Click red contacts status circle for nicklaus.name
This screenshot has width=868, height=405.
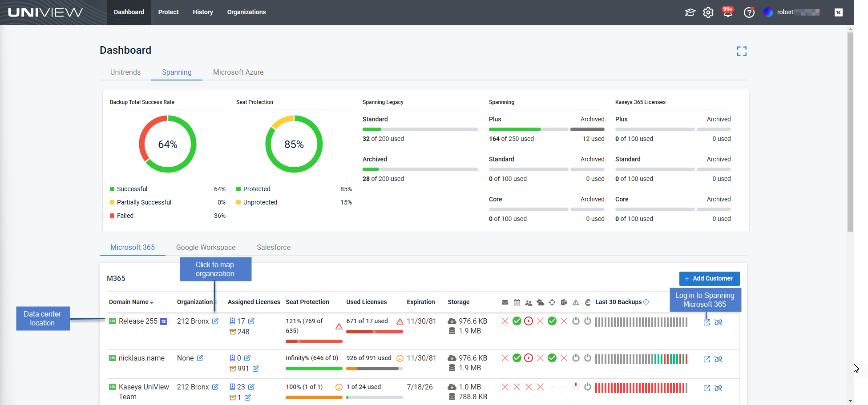click(x=529, y=358)
